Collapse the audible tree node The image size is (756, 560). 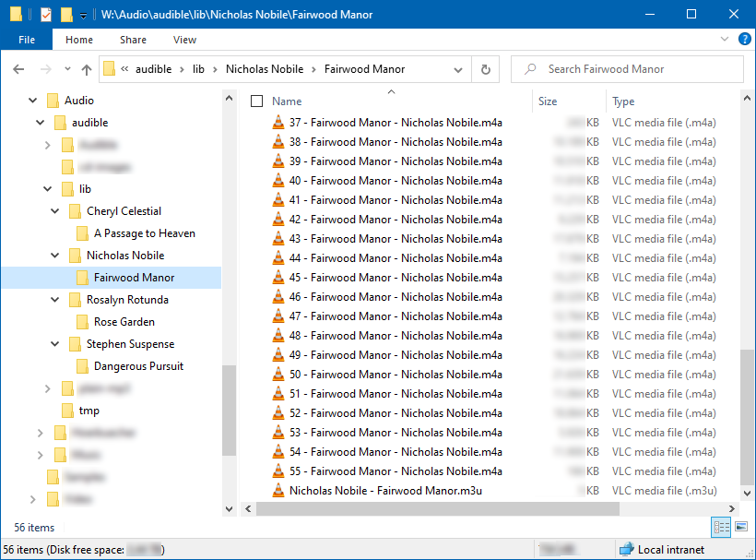click(x=40, y=123)
